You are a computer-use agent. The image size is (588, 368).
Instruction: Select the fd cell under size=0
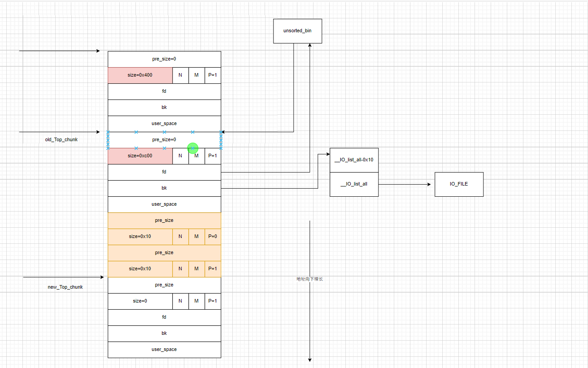point(164,317)
